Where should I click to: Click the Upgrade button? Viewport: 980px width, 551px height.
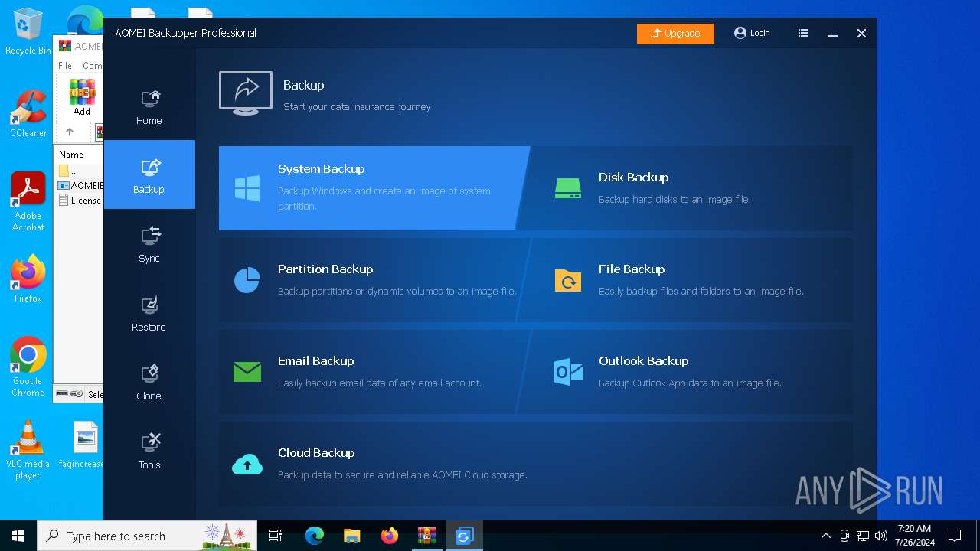point(675,34)
